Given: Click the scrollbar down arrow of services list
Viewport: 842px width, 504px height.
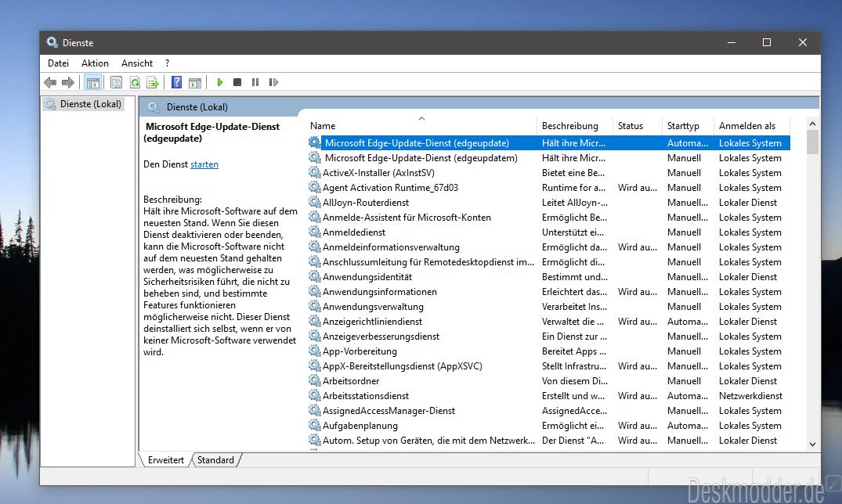Looking at the screenshot, I should click(x=812, y=444).
